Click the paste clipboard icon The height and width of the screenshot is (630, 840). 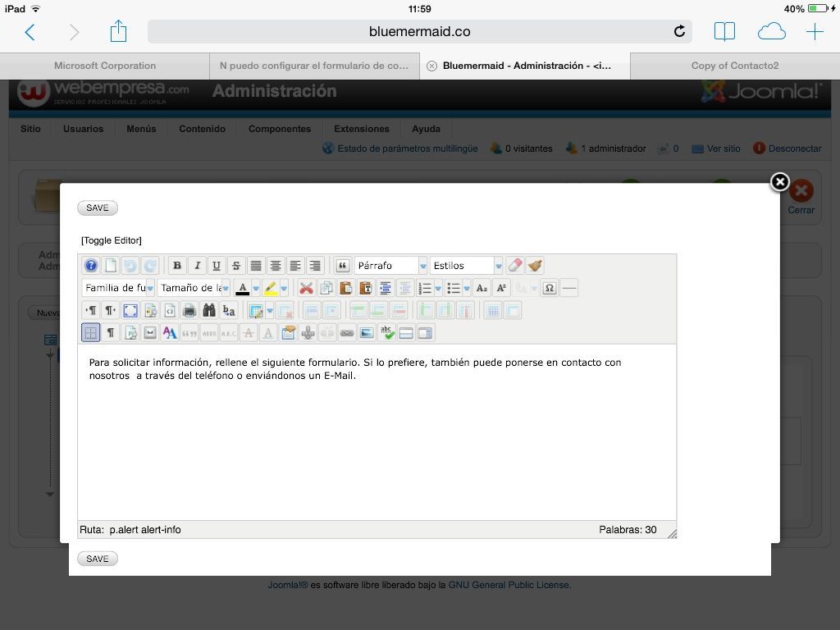[x=345, y=288]
